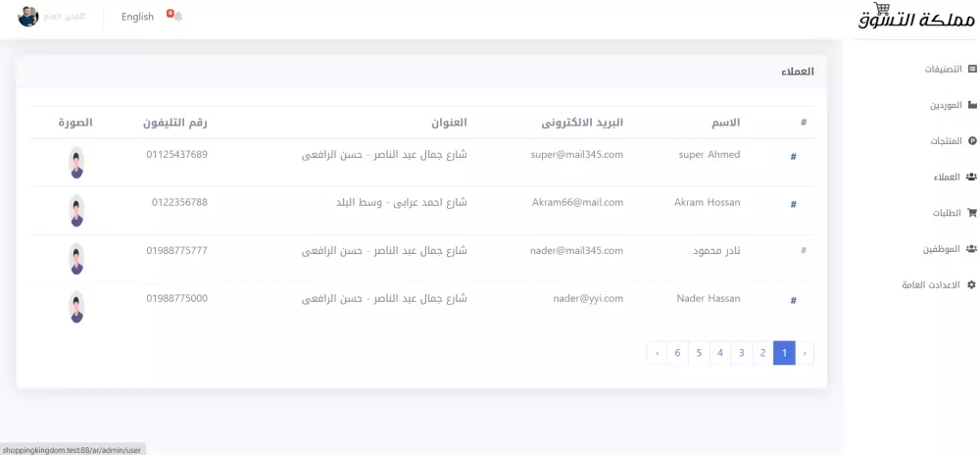Viewport: 980px width, 455px height.
Task: Open the الطلبات menu item
Action: pos(948,213)
